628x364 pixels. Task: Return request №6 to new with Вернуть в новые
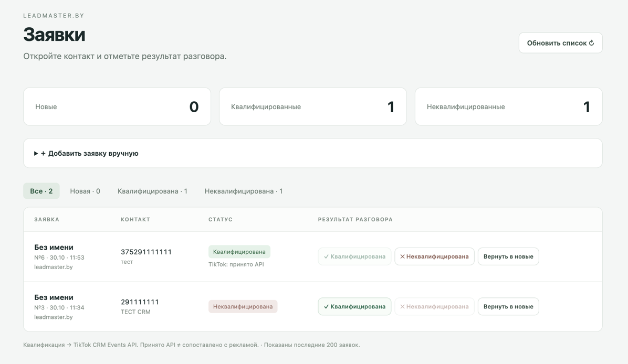point(508,256)
